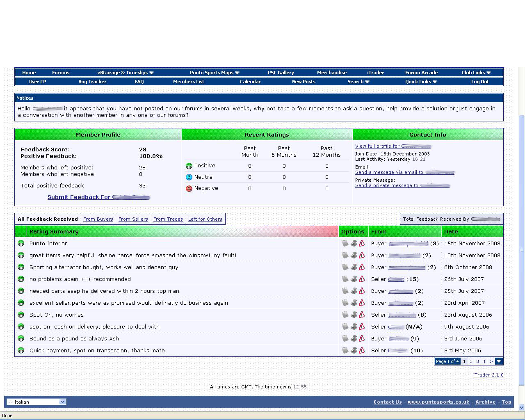Viewport: 525px width, 420px height.
Task: Click the green Positive icon in Recent Ratings
Action: point(189,166)
